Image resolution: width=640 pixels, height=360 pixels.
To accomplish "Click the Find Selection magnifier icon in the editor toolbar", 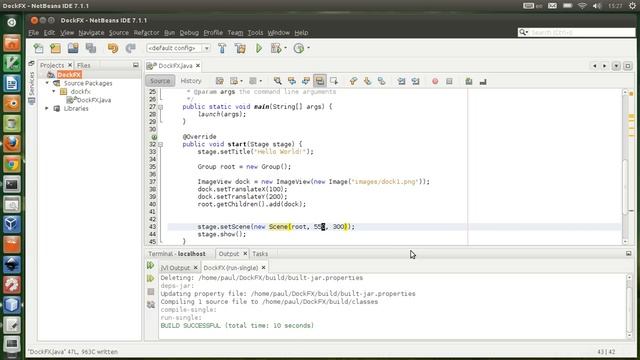I will 278,81.
